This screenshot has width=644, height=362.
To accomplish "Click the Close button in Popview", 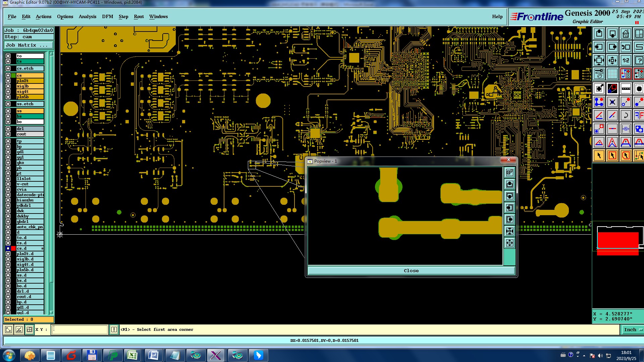I will click(411, 270).
